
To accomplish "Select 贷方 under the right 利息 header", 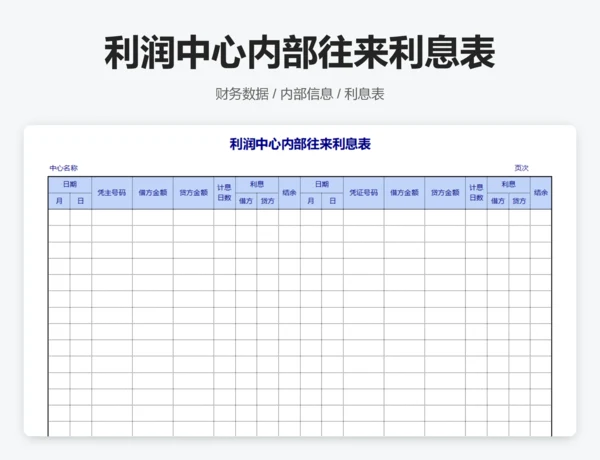I will 519,201.
